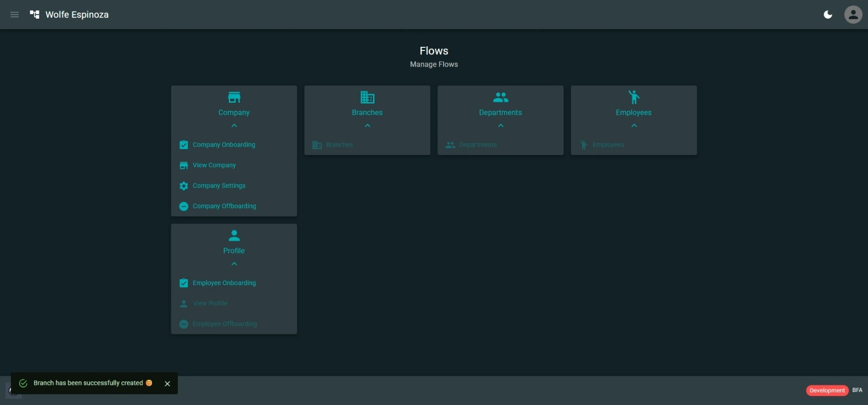Viewport: 868px width, 405px height.
Task: Open the hamburger navigation menu
Action: (x=15, y=15)
